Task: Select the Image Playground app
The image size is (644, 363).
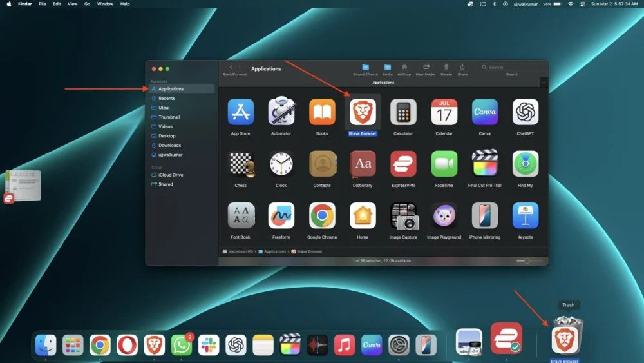Action: click(x=444, y=216)
